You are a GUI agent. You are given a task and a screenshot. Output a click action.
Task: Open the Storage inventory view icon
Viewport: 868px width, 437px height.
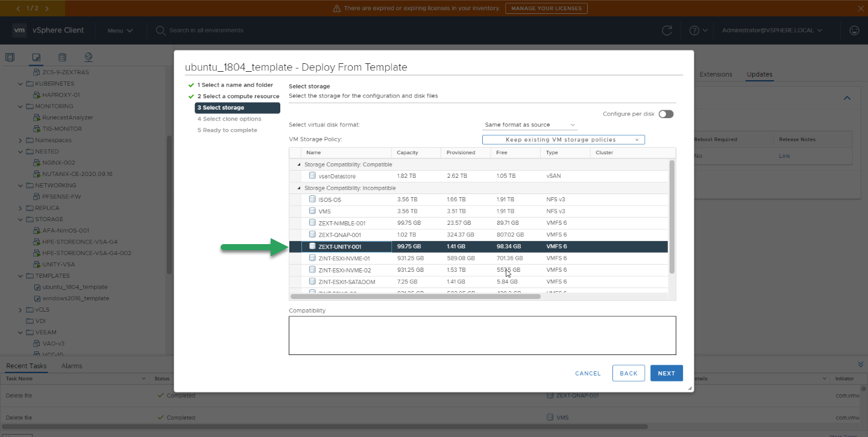pos(62,57)
